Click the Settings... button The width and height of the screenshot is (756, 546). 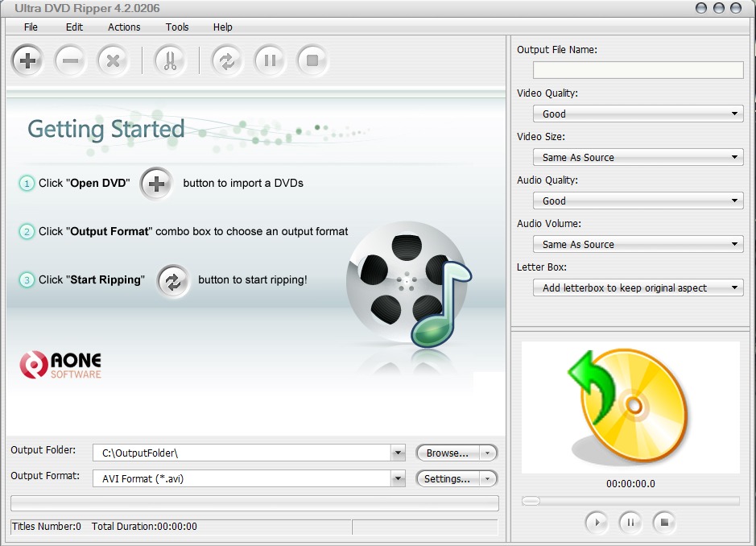[448, 478]
